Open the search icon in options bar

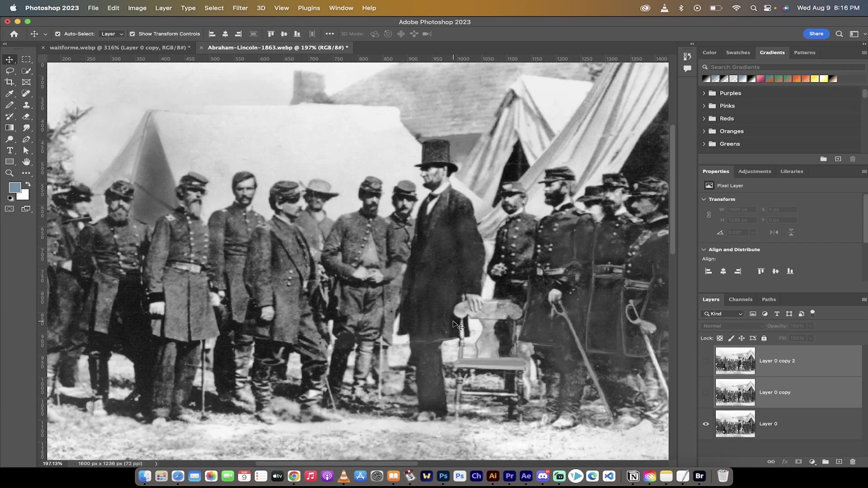click(x=839, y=34)
